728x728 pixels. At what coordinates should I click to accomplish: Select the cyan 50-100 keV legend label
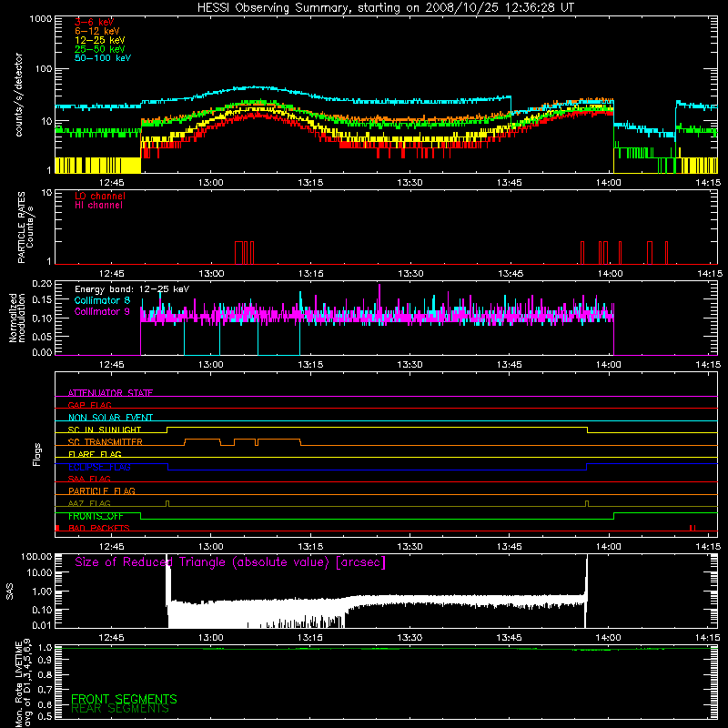[x=103, y=57]
